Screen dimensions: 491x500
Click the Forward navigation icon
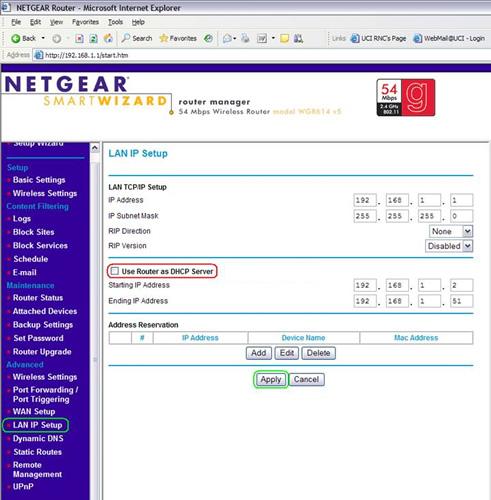57,39
